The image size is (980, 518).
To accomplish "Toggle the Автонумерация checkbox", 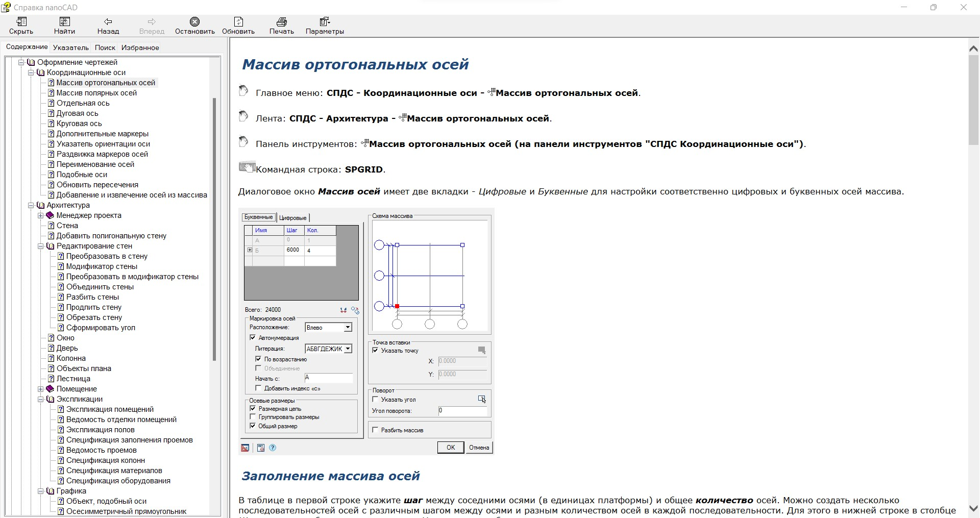I will (x=253, y=337).
